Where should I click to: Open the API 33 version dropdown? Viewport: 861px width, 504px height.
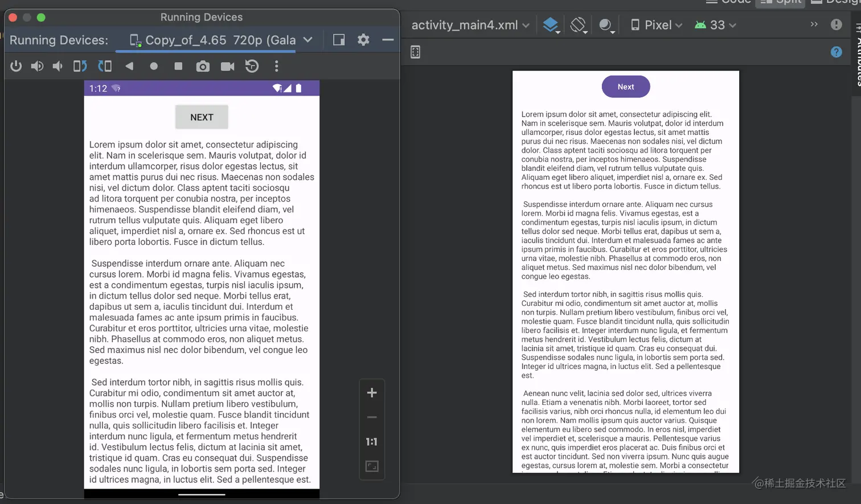(715, 25)
